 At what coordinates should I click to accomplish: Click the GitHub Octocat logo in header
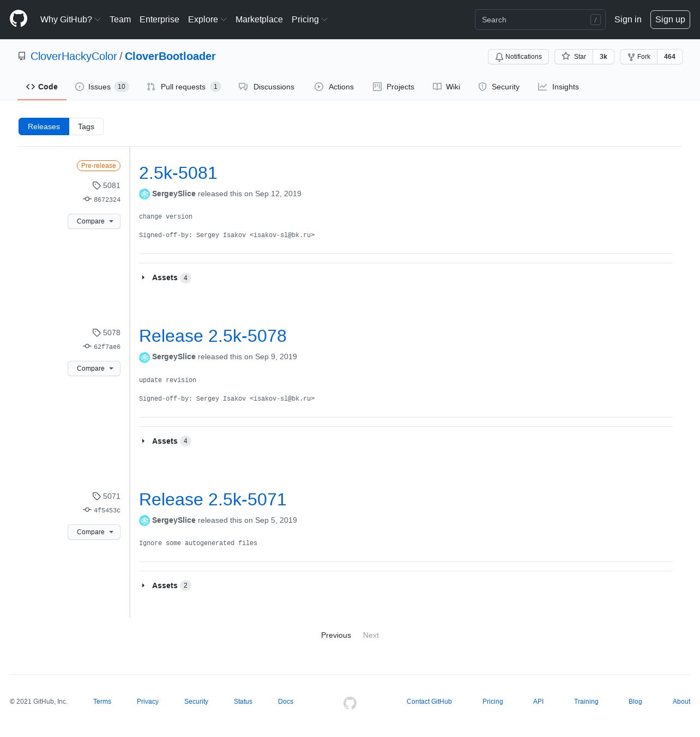(19, 19)
